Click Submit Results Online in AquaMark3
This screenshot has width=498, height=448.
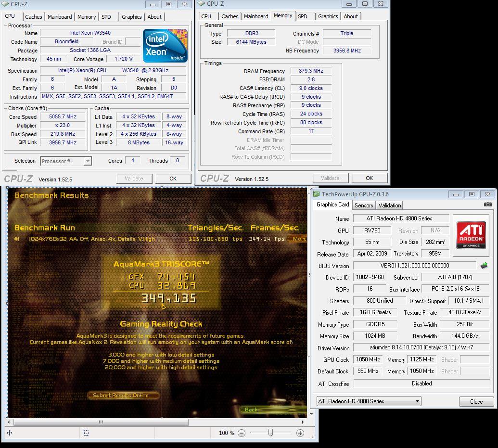[123, 395]
